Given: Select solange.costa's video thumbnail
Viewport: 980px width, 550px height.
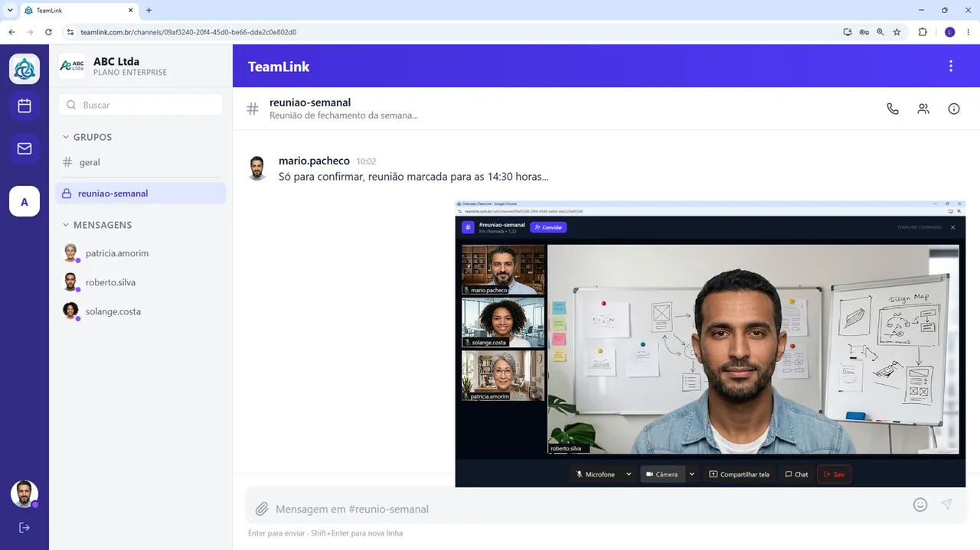Looking at the screenshot, I should [503, 322].
